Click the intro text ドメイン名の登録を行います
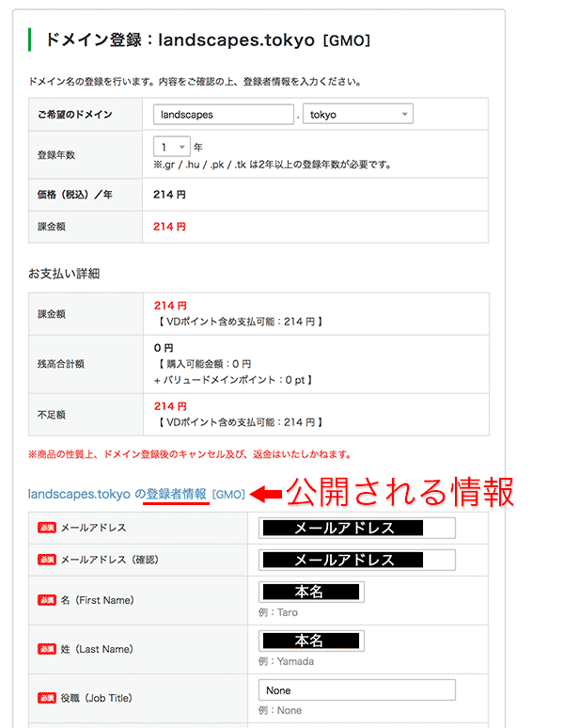564x728 pixels. tap(195, 82)
